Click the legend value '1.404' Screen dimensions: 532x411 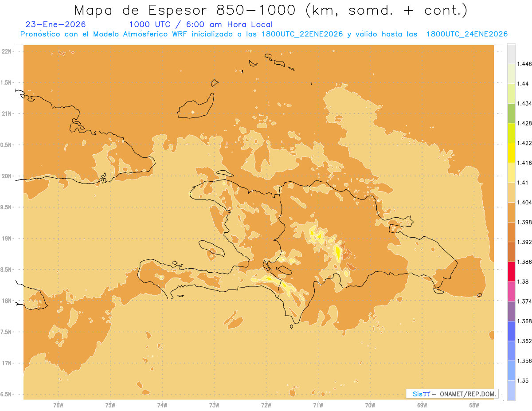[x=524, y=203]
